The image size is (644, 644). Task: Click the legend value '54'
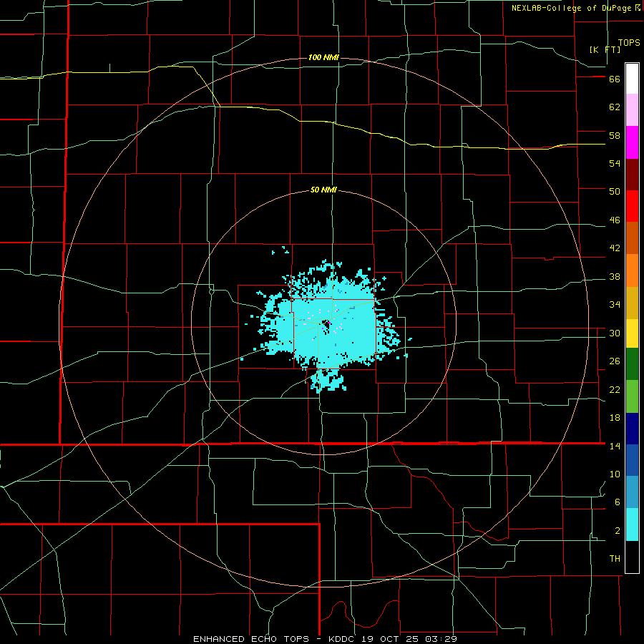pos(615,163)
